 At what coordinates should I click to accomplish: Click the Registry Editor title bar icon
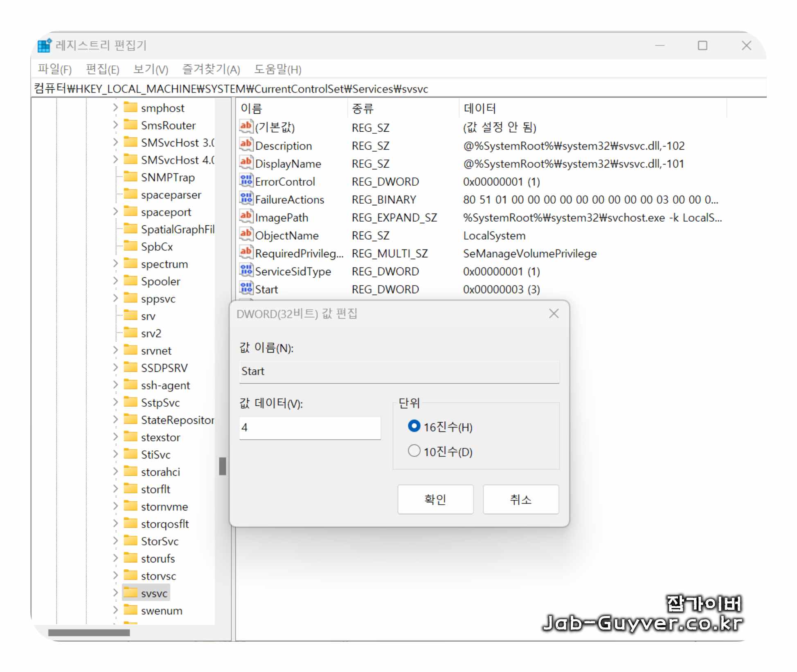[x=44, y=45]
